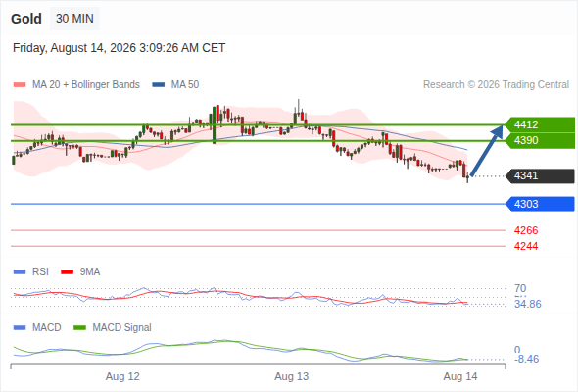Click the Research Trading Central copyright text

(x=496, y=85)
